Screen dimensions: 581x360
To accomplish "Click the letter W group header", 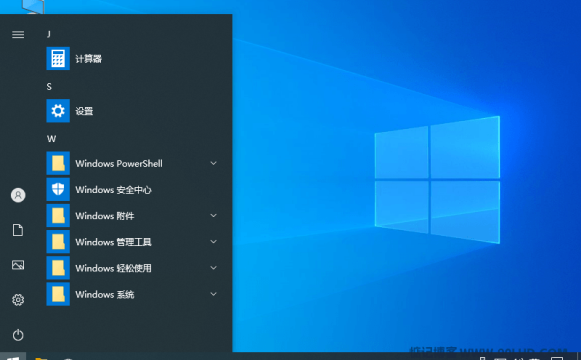I will pyautogui.click(x=51, y=139).
